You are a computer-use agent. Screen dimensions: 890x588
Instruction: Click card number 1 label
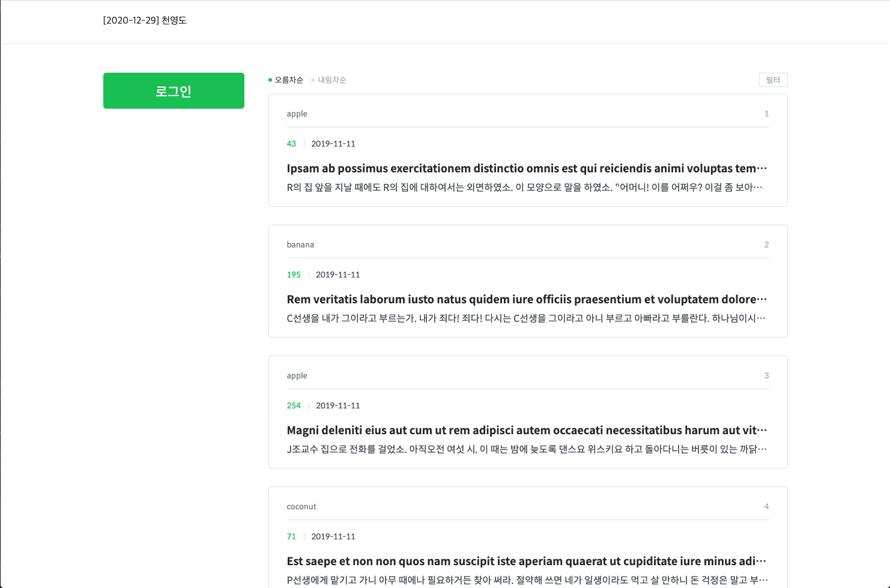(766, 114)
